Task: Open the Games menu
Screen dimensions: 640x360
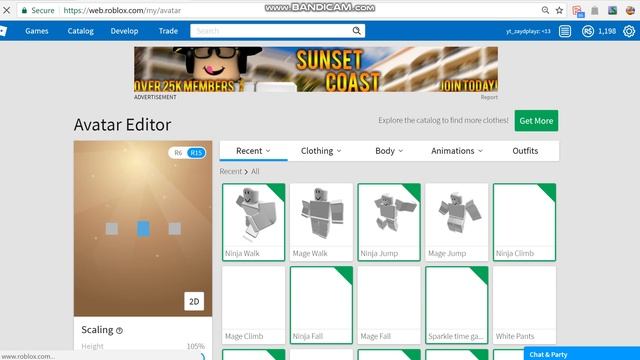Action: click(x=37, y=31)
